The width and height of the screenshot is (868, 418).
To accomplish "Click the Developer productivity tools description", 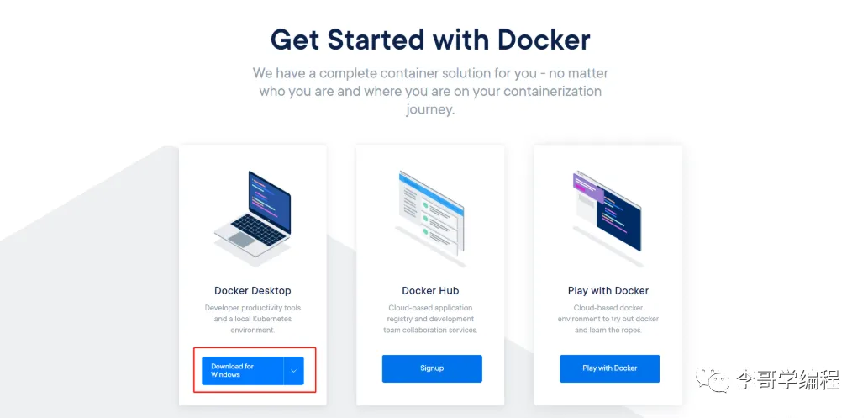I will (x=252, y=319).
